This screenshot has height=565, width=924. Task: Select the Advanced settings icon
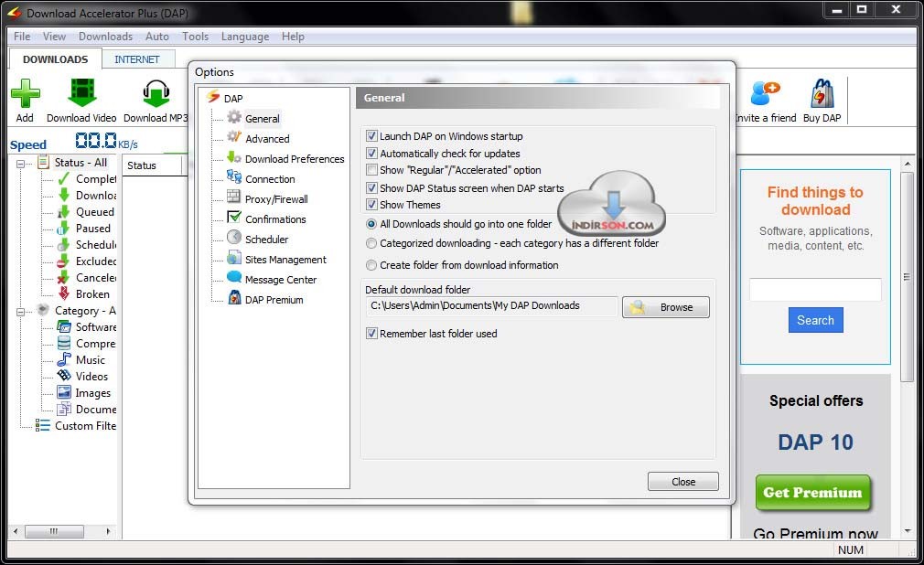(x=234, y=137)
